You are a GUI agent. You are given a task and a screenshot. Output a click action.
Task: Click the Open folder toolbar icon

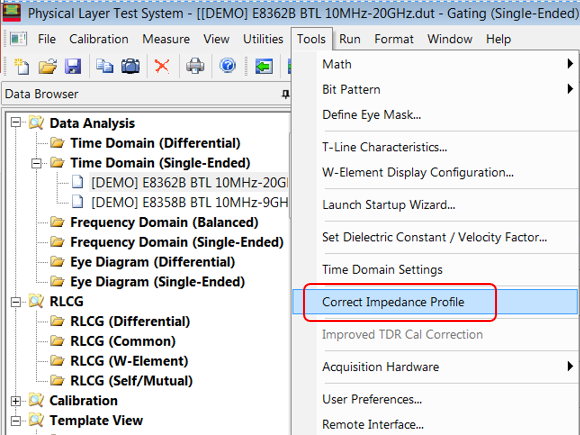point(48,66)
